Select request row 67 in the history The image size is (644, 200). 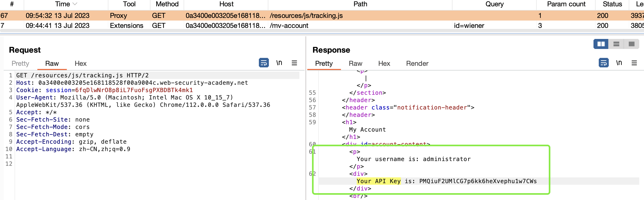click(322, 16)
